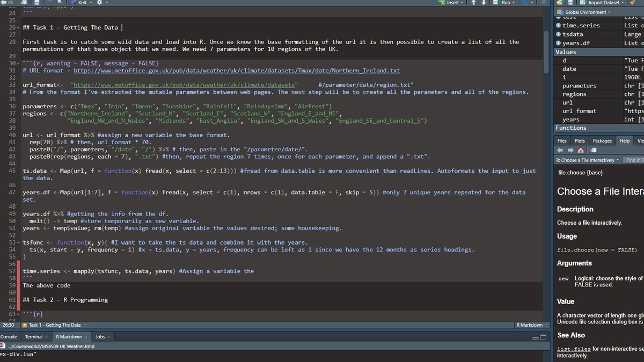Switch to the Files tab
The image size is (644, 362).
[562, 141]
